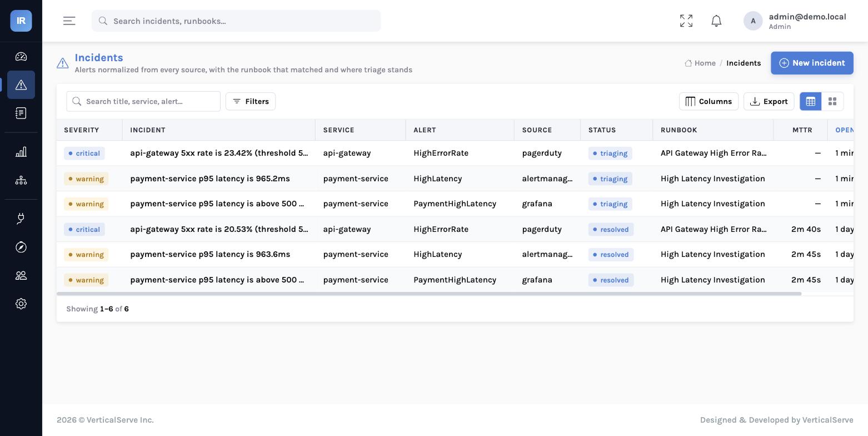Click the table horizontal scrollbar
Image resolution: width=868 pixels, height=436 pixels.
point(429,294)
